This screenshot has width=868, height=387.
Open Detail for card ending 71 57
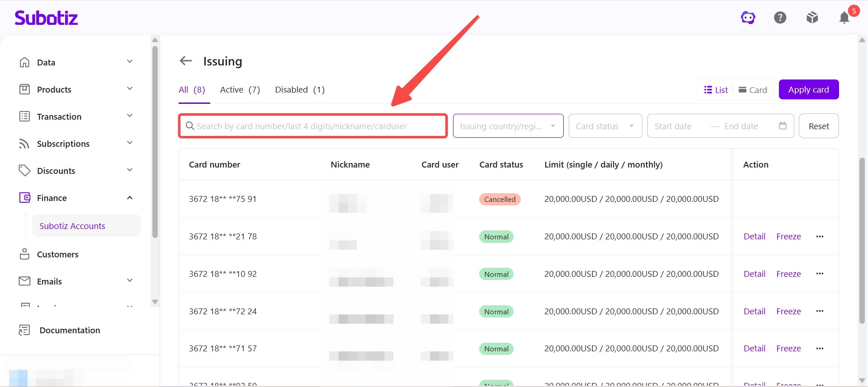point(755,348)
